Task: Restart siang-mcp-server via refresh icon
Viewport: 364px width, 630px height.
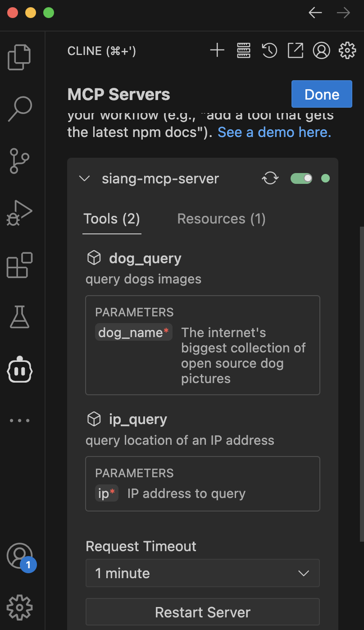Action: 270,178
